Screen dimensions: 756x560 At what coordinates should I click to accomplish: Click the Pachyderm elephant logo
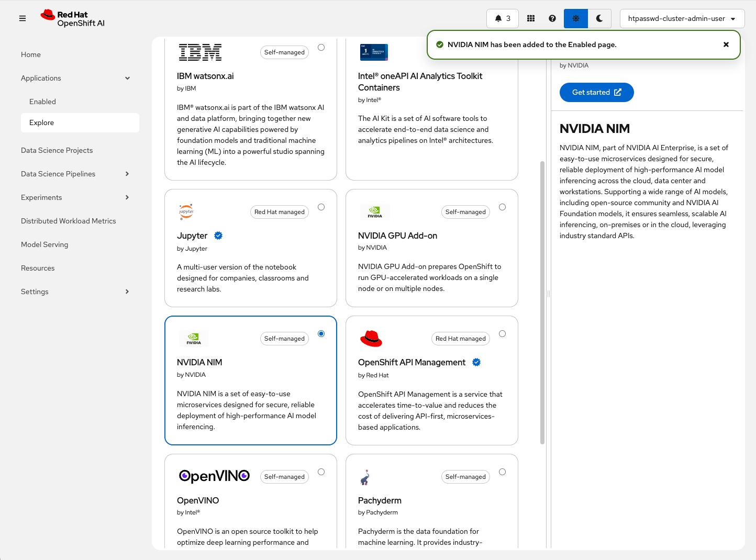point(365,477)
